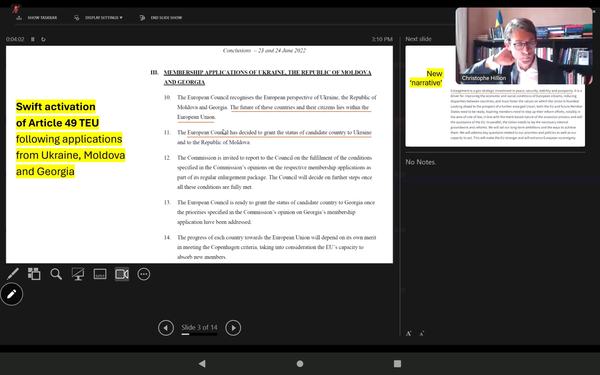Toggle black or unblack slide show
The width and height of the screenshot is (600, 375).
[x=78, y=274]
